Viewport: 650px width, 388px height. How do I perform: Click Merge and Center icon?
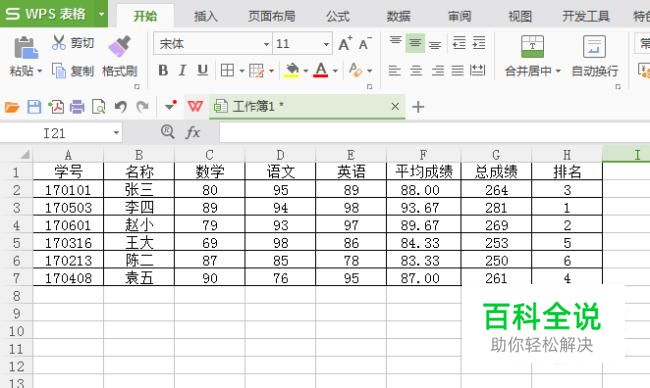(532, 46)
